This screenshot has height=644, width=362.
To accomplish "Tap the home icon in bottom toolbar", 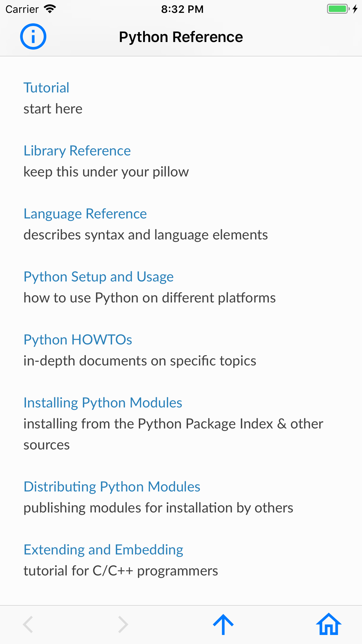I will pos(328,624).
